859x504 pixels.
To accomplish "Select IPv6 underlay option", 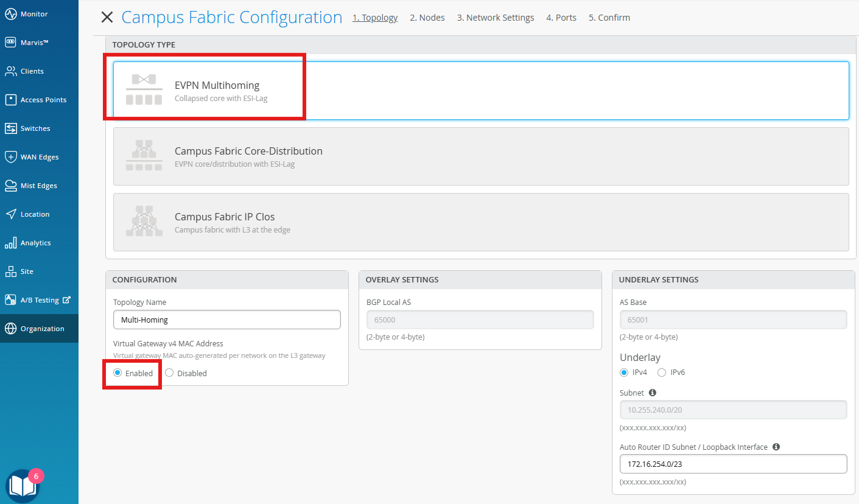I will click(x=662, y=373).
